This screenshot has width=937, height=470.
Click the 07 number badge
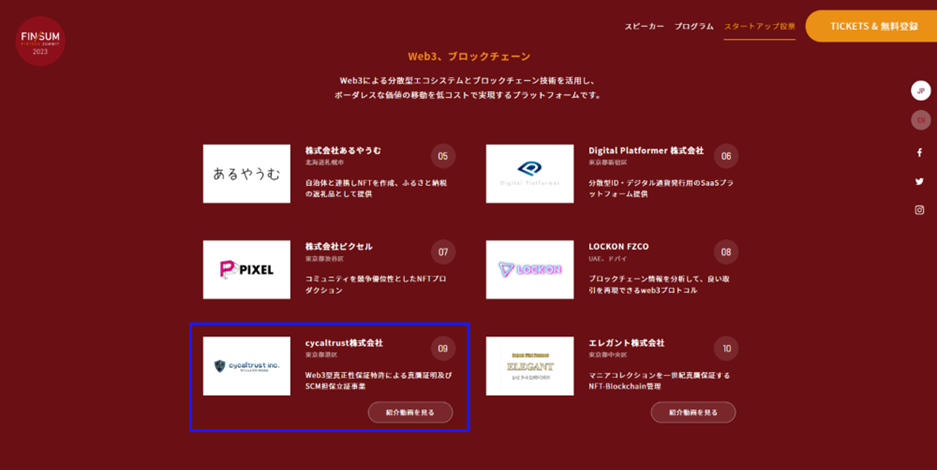pos(443,252)
